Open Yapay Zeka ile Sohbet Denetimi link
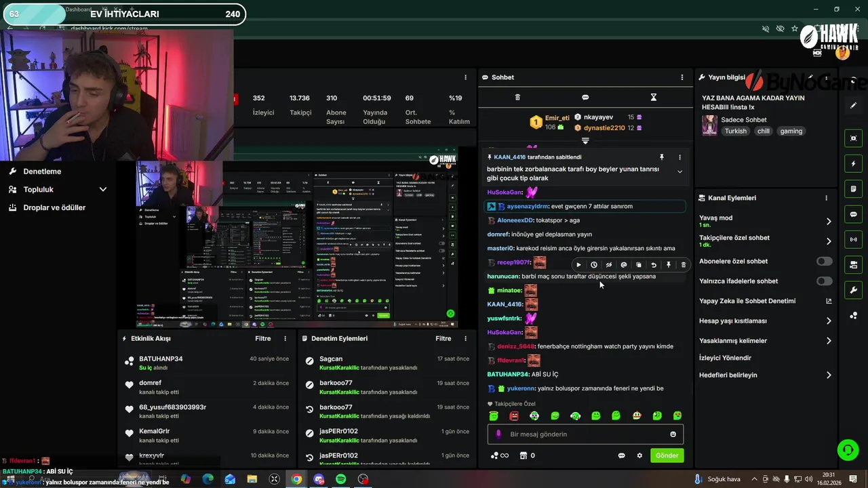This screenshot has height=488, width=868. [x=829, y=301]
